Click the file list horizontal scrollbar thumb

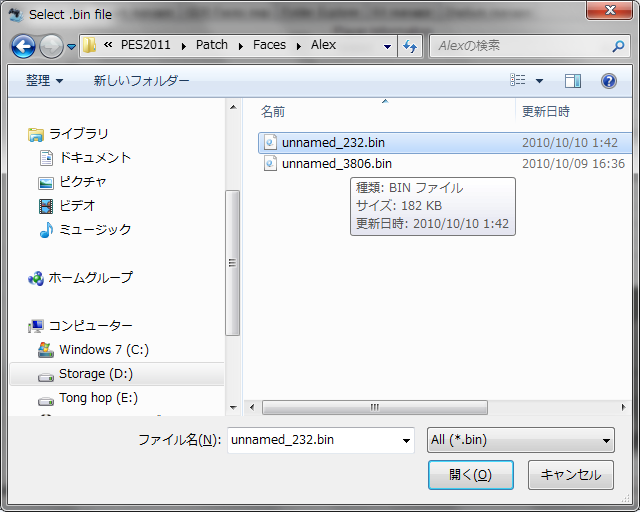(375, 407)
